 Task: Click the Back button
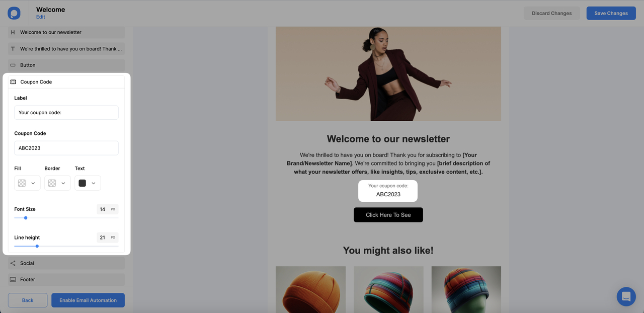[x=28, y=300]
